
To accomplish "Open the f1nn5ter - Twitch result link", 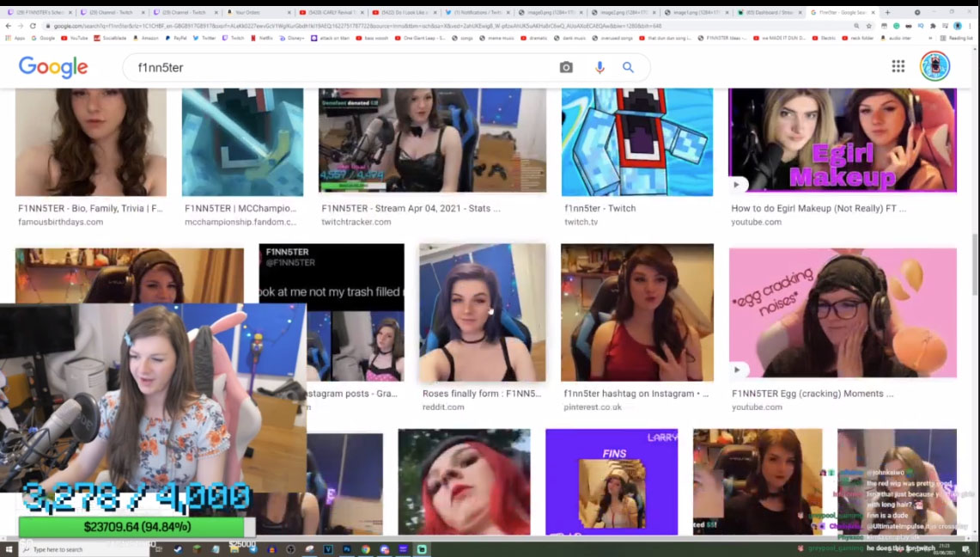I will pos(600,208).
